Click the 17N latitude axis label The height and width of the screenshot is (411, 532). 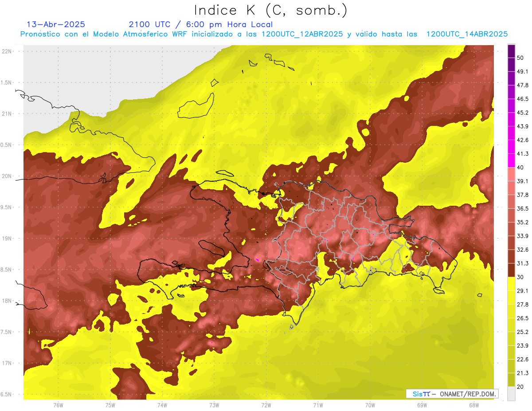(x=7, y=363)
